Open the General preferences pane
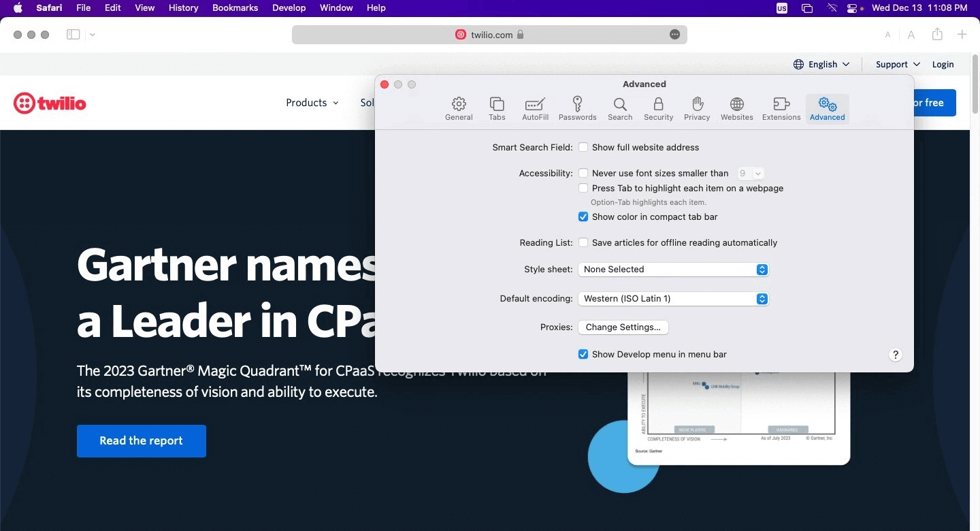 tap(459, 109)
